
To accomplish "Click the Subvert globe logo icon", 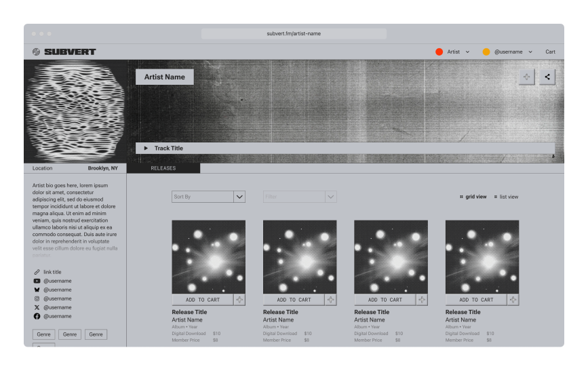I will tap(36, 52).
